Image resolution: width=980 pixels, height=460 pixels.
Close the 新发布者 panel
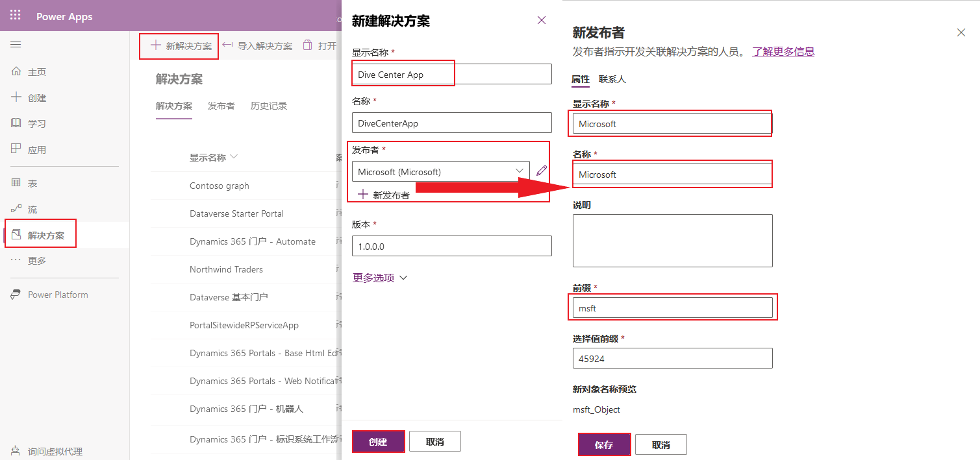(x=961, y=32)
